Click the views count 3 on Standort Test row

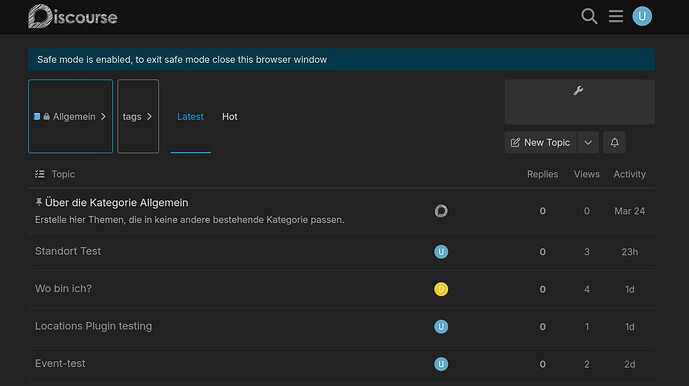[x=587, y=252]
